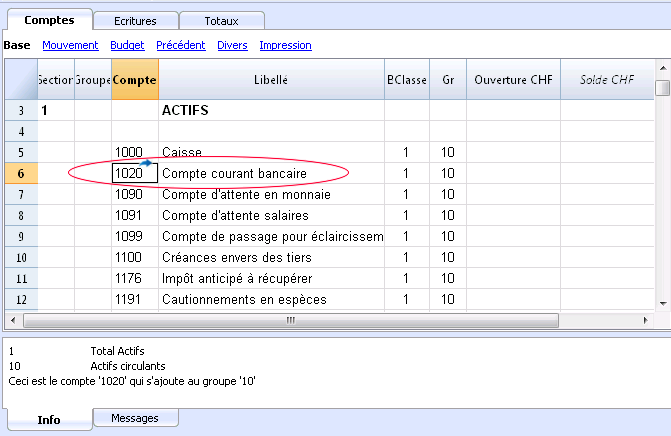Click the Section cell containing 1

pyautogui.click(x=56, y=110)
